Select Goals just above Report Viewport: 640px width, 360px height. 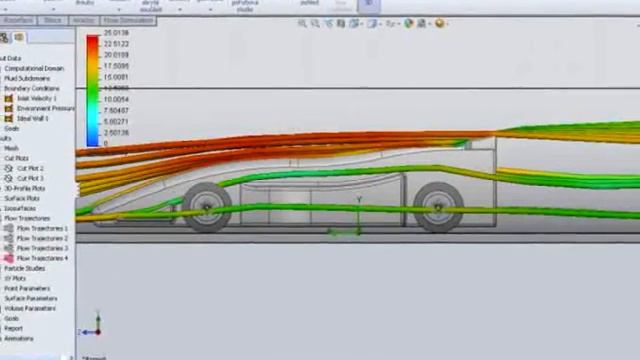pos(11,318)
